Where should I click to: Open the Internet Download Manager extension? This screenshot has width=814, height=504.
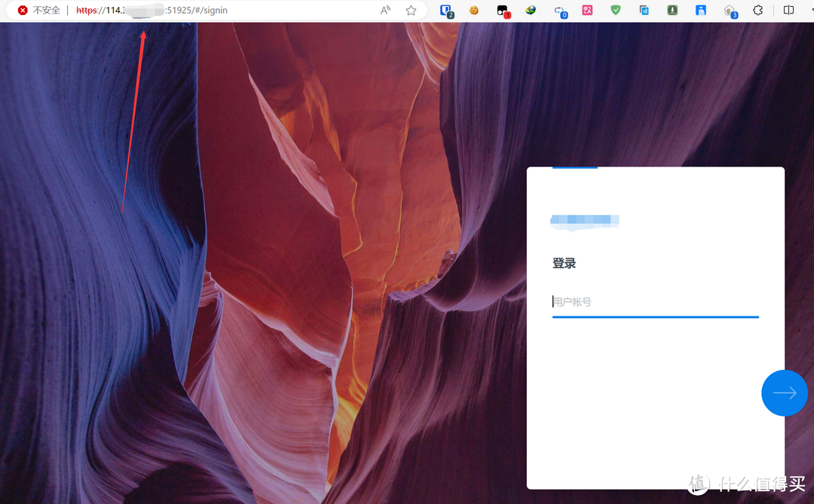[x=531, y=11]
